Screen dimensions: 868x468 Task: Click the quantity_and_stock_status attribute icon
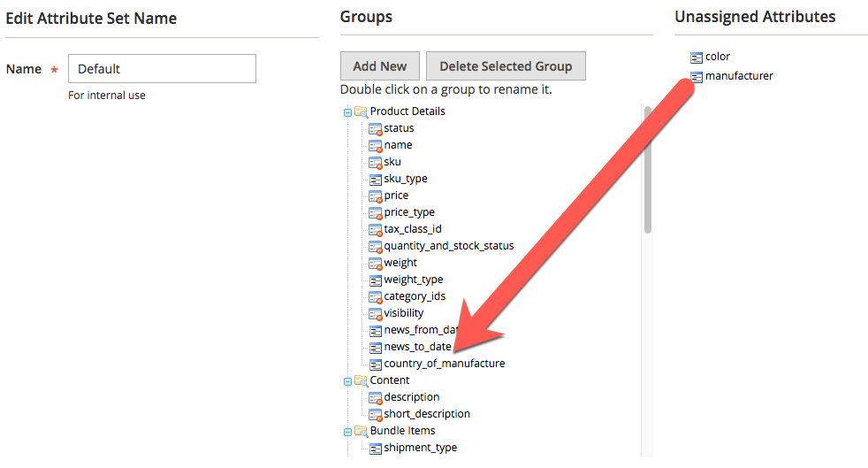click(x=376, y=247)
